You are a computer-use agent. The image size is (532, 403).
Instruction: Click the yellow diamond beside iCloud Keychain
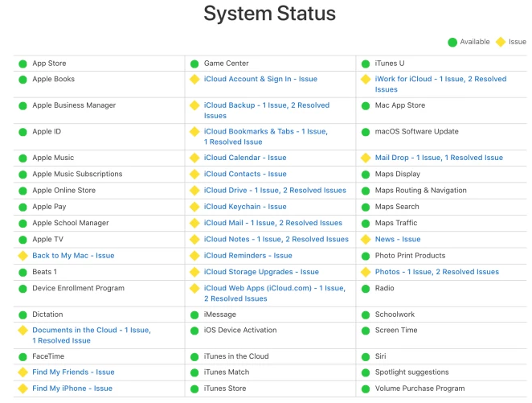(x=194, y=207)
